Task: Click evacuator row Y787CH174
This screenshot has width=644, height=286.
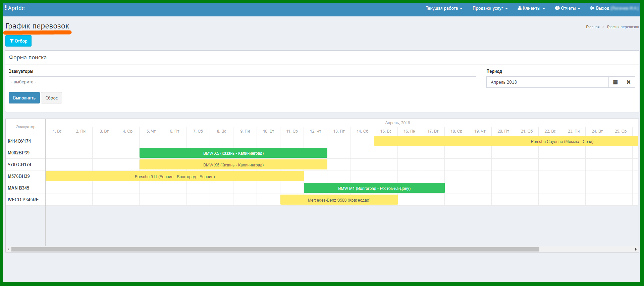Action: coord(25,164)
